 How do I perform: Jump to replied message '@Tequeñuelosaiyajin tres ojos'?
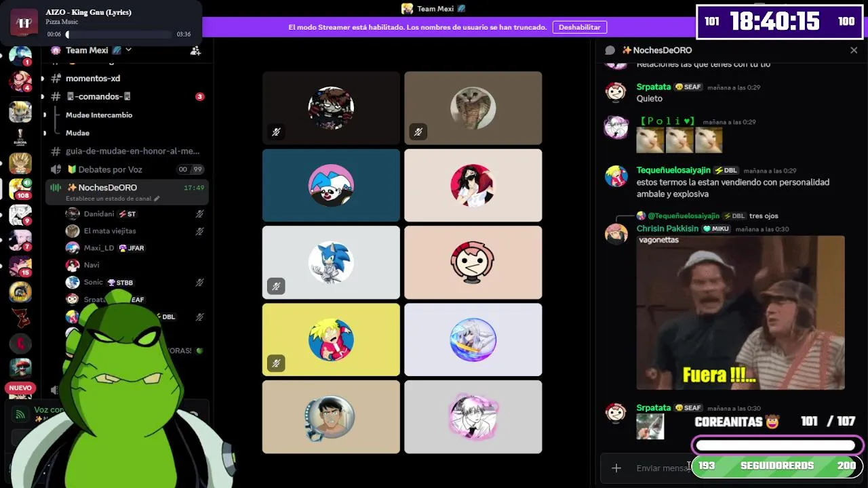pos(707,216)
